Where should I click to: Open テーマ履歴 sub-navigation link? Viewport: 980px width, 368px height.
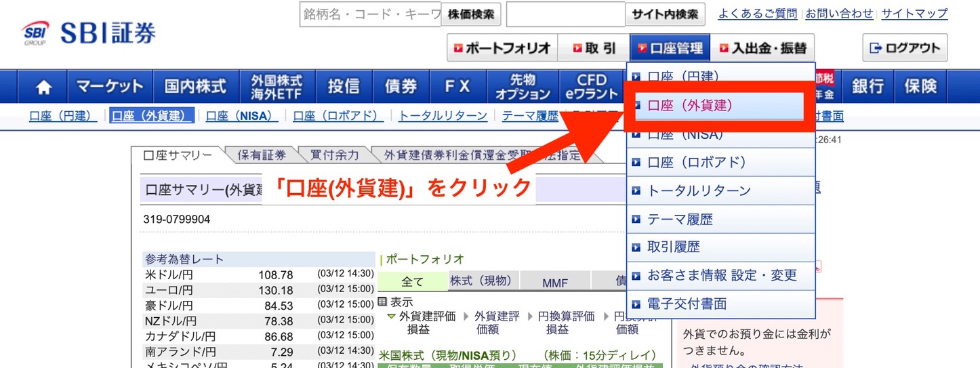(x=530, y=116)
